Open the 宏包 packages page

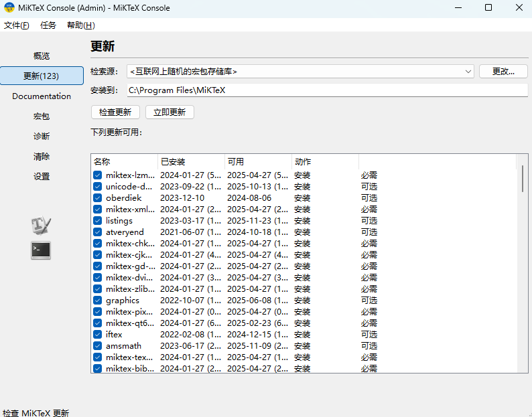tap(42, 116)
